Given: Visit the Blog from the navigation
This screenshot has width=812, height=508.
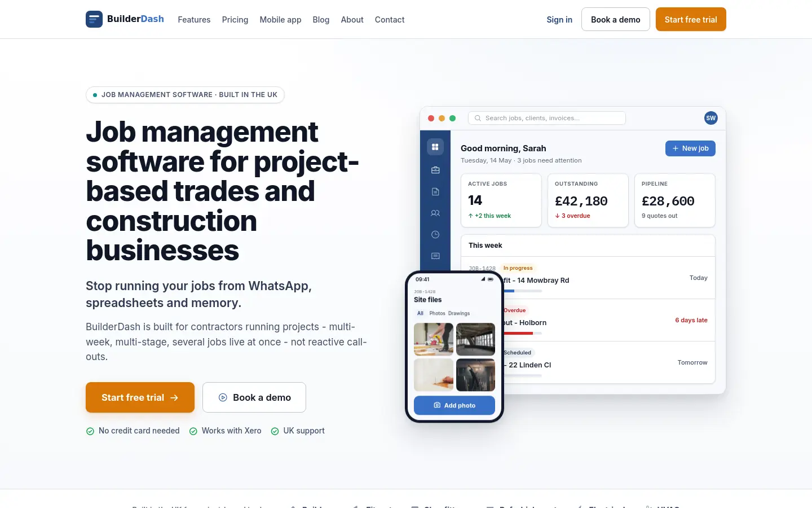Looking at the screenshot, I should [321, 20].
